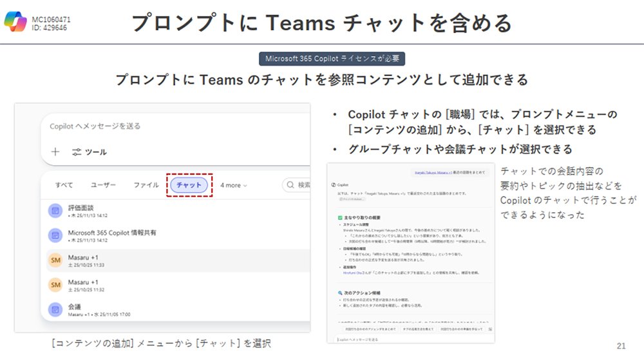Select the 会議 chat row
The image size is (644, 363).
(x=178, y=309)
